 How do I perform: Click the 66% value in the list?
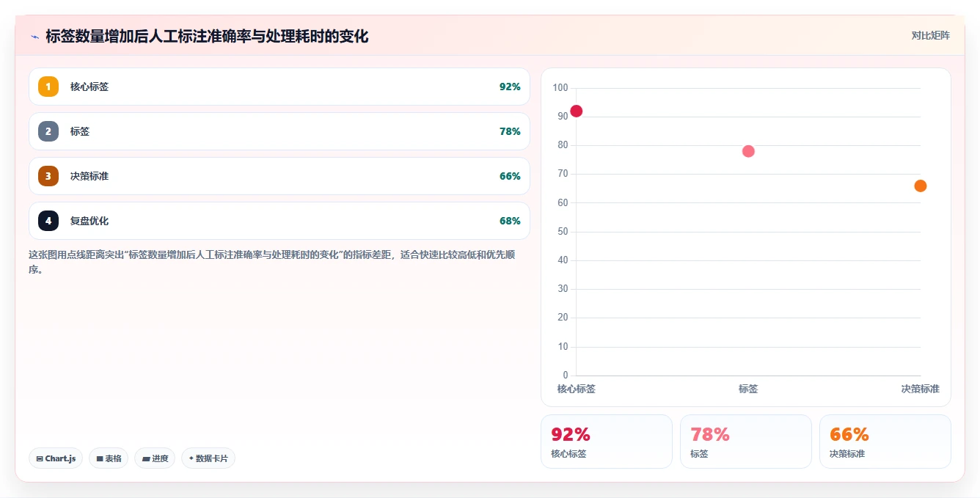pyautogui.click(x=510, y=176)
